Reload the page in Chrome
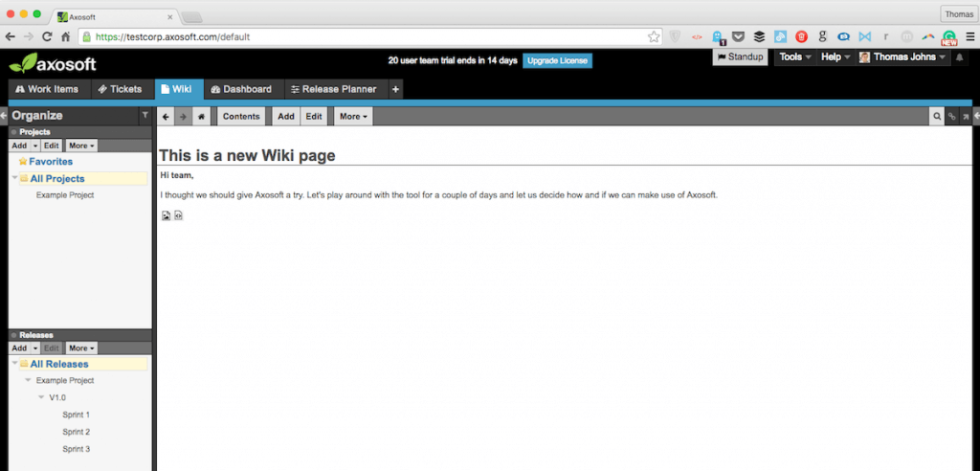 click(47, 37)
